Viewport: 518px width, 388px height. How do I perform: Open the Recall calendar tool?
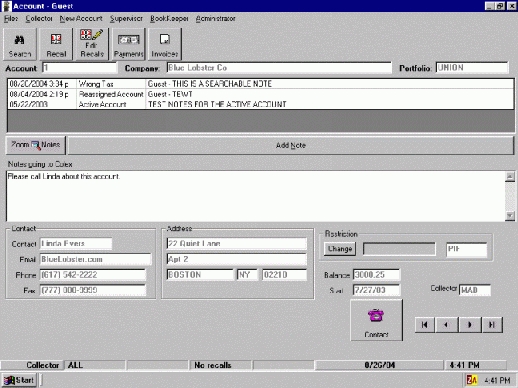(x=56, y=44)
